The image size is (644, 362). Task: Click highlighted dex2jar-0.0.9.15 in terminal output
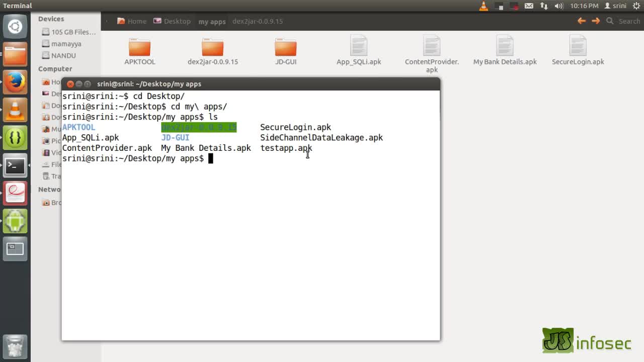[199, 127]
